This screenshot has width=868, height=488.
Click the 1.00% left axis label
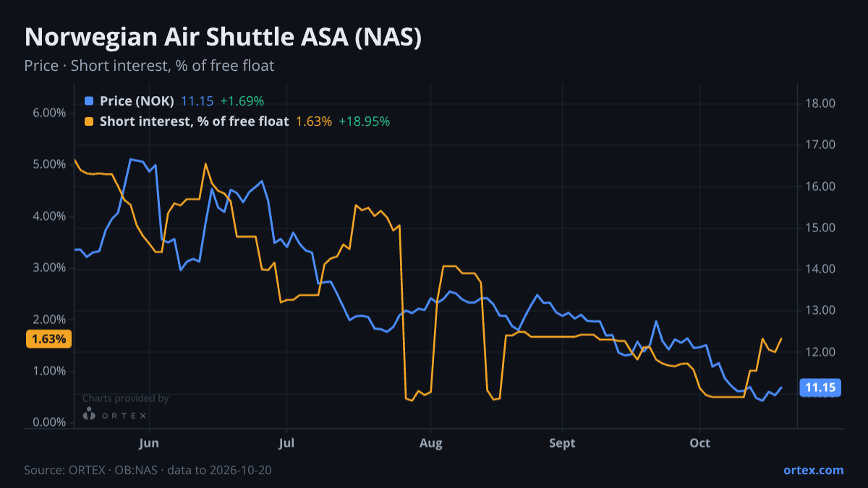coord(50,371)
